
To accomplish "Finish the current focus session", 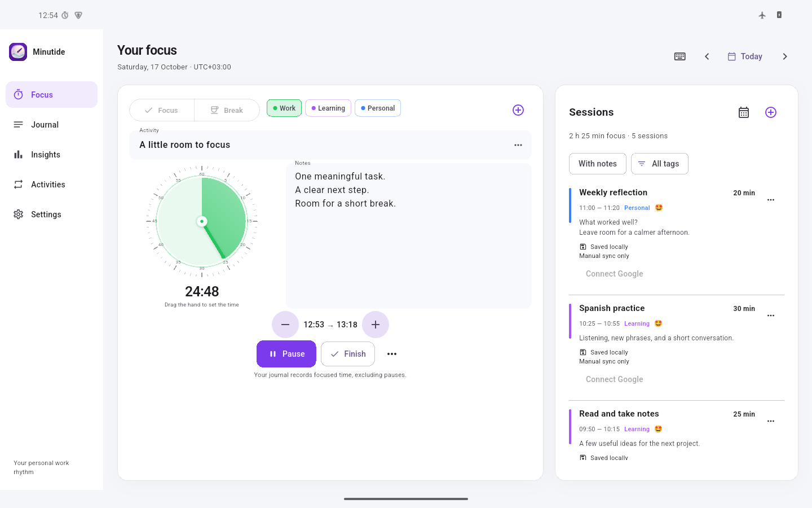I will pos(348,354).
